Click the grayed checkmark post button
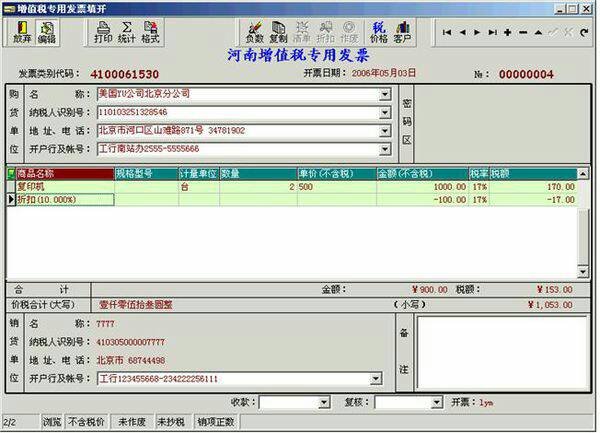600x433 pixels. (553, 33)
